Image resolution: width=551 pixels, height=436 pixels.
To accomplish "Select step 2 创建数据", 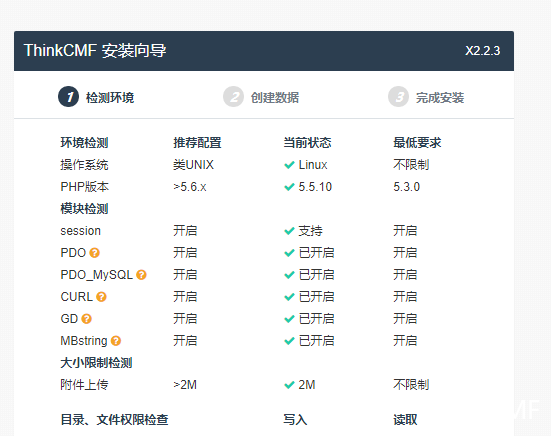I will pyautogui.click(x=261, y=97).
